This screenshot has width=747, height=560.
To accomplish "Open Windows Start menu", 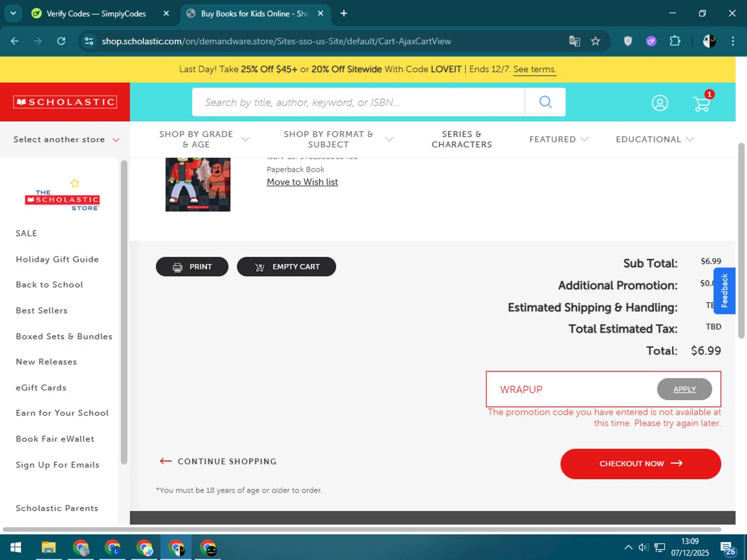I will click(x=16, y=548).
